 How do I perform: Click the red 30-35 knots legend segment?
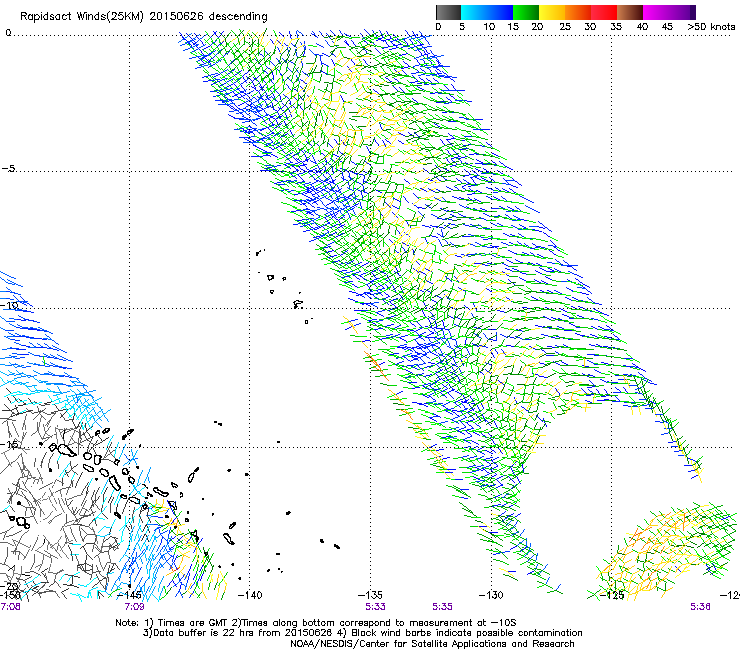click(x=604, y=12)
